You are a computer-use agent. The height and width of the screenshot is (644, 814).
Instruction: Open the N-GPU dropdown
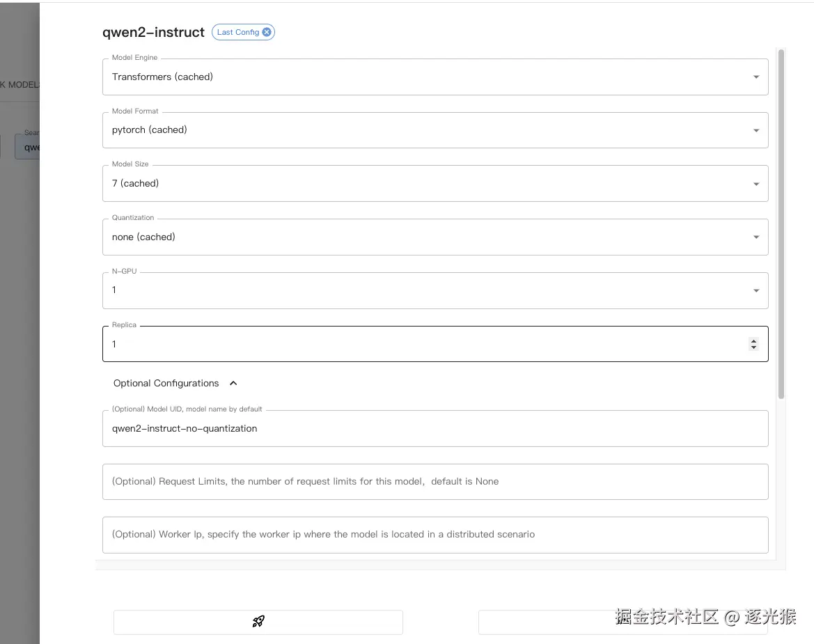[435, 290]
